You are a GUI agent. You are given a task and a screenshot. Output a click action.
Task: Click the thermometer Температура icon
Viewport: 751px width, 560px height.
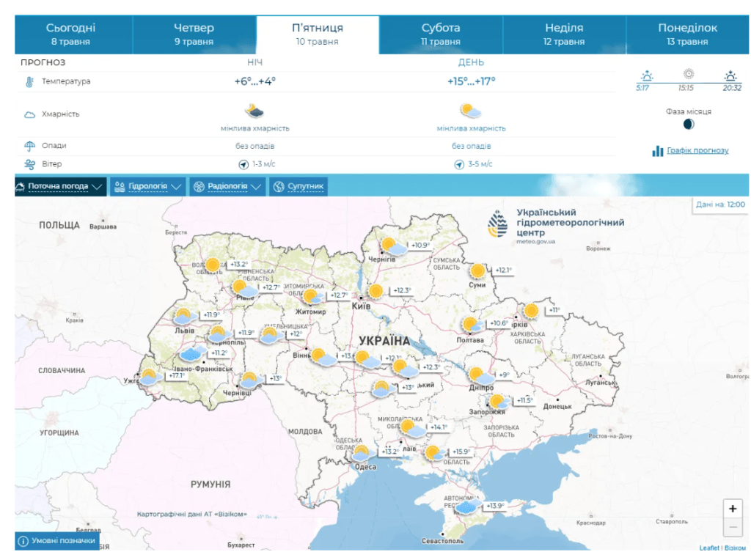pos(29,82)
